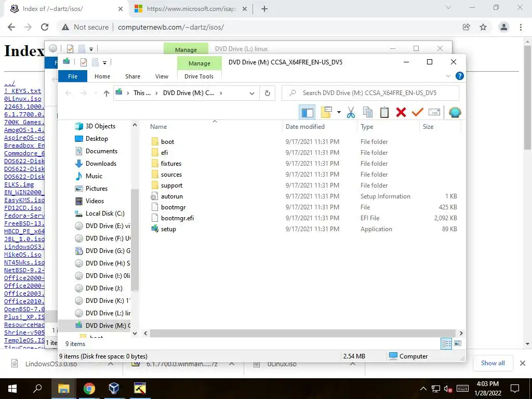Reload the page in Chrome
This screenshot has width=532, height=399.
(x=45, y=27)
